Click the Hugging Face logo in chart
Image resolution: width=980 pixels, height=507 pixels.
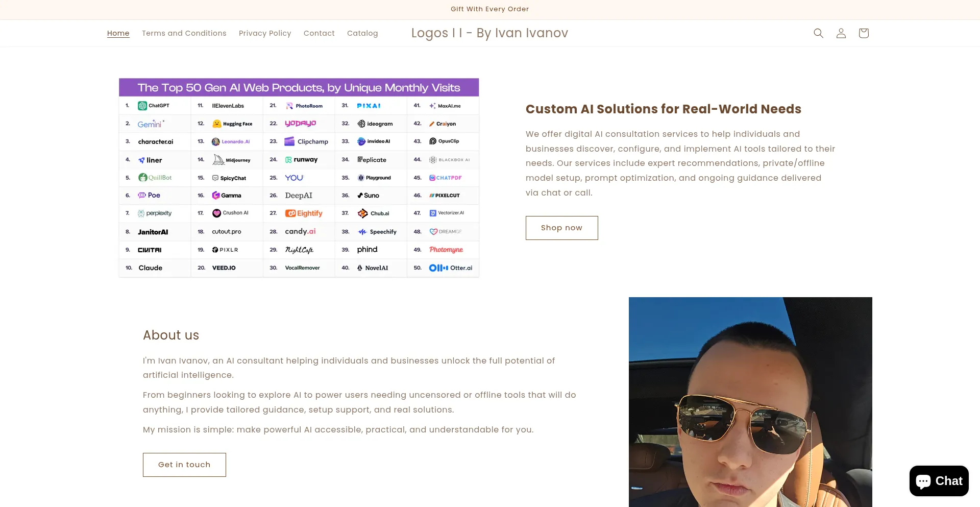(x=232, y=124)
